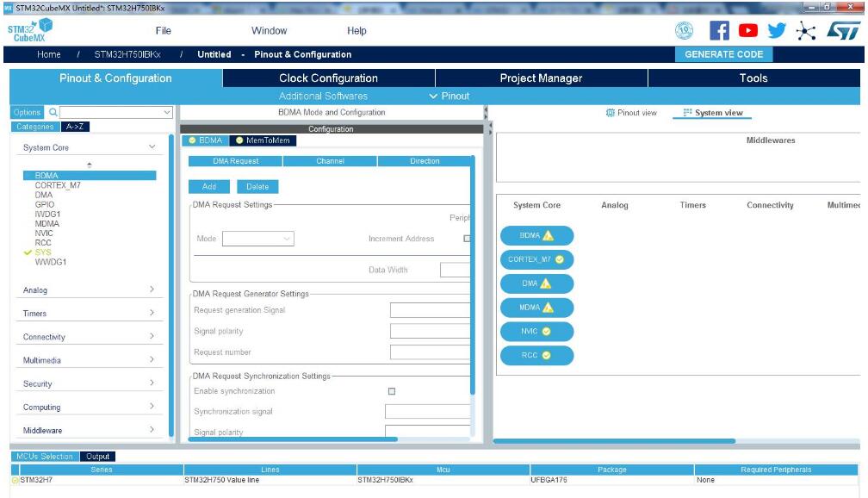The height and width of the screenshot is (498, 868).
Task: Open the search field dropdown arrow
Action: click(167, 113)
